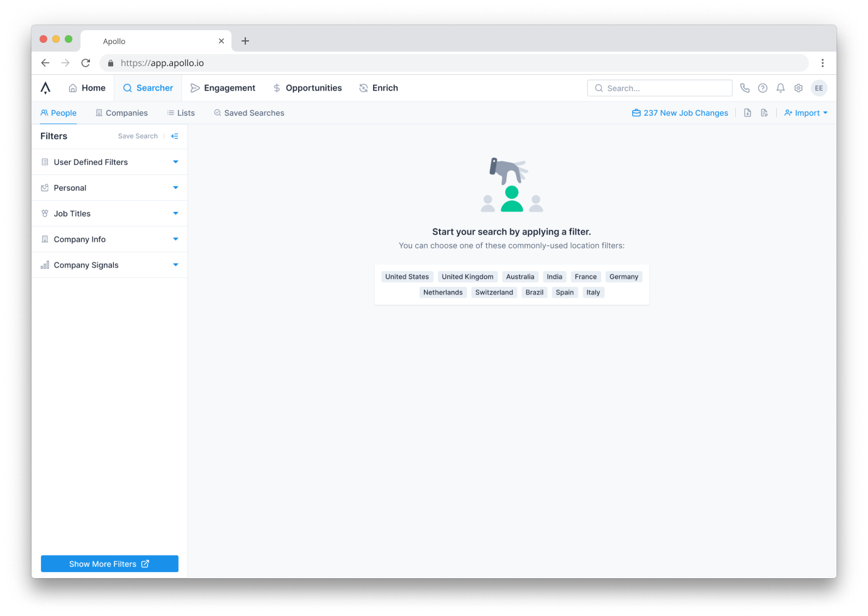Click the EE user avatar
The height and width of the screenshot is (616, 868).
click(819, 88)
